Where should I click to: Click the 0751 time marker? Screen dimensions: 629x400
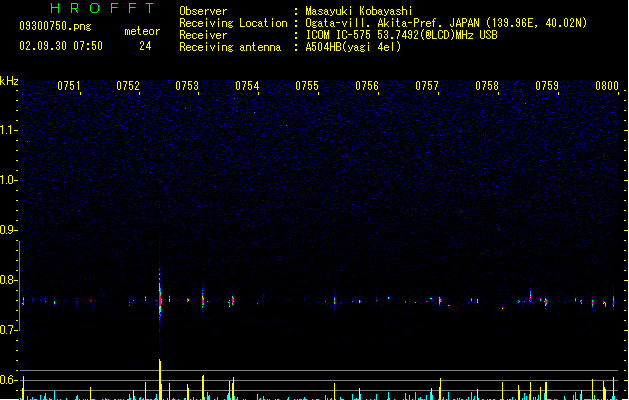69,86
